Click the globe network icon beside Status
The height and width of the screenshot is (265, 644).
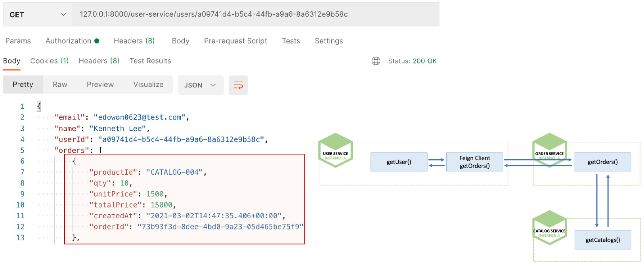[x=376, y=61]
